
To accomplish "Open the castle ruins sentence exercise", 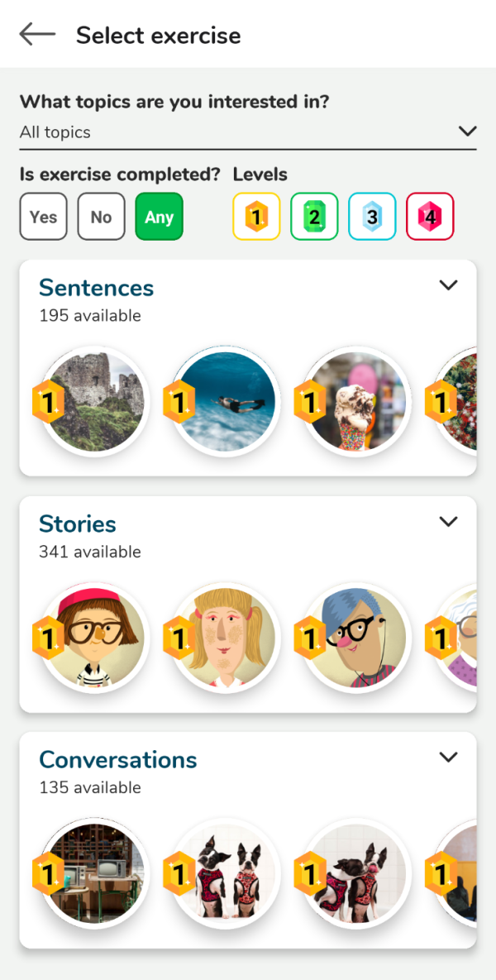I will point(95,402).
